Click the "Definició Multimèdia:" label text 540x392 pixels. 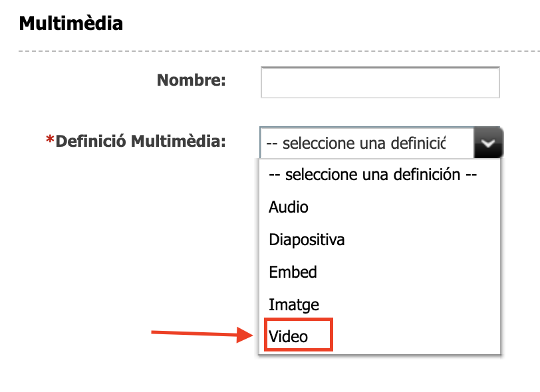coord(141,142)
